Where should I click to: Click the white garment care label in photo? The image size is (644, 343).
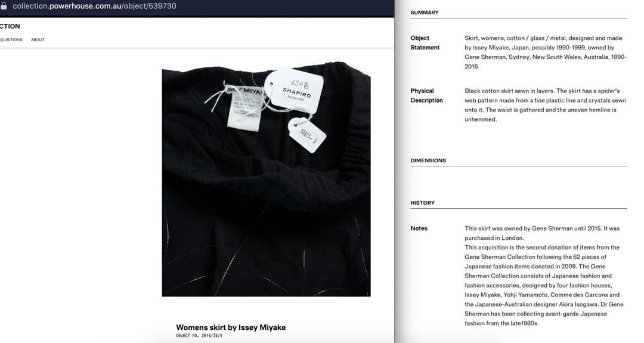(244, 108)
